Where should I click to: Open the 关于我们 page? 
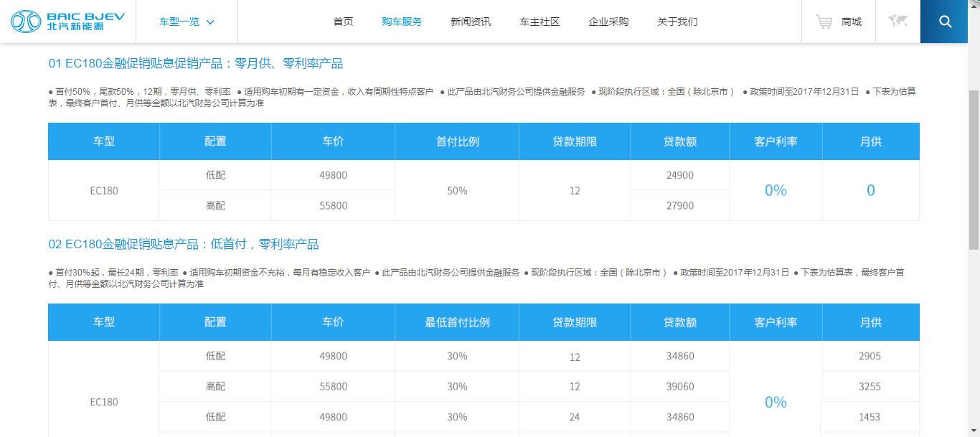pyautogui.click(x=676, y=22)
